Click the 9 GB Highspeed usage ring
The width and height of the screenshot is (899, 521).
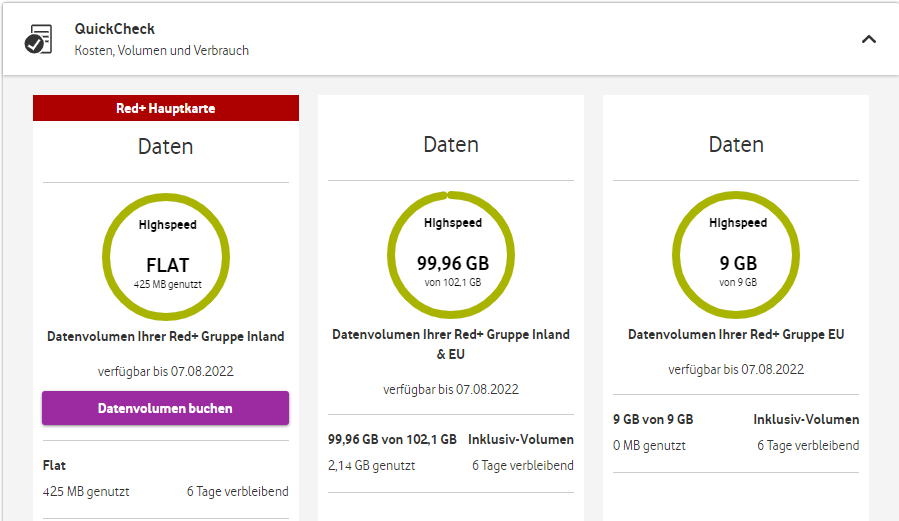(737, 251)
